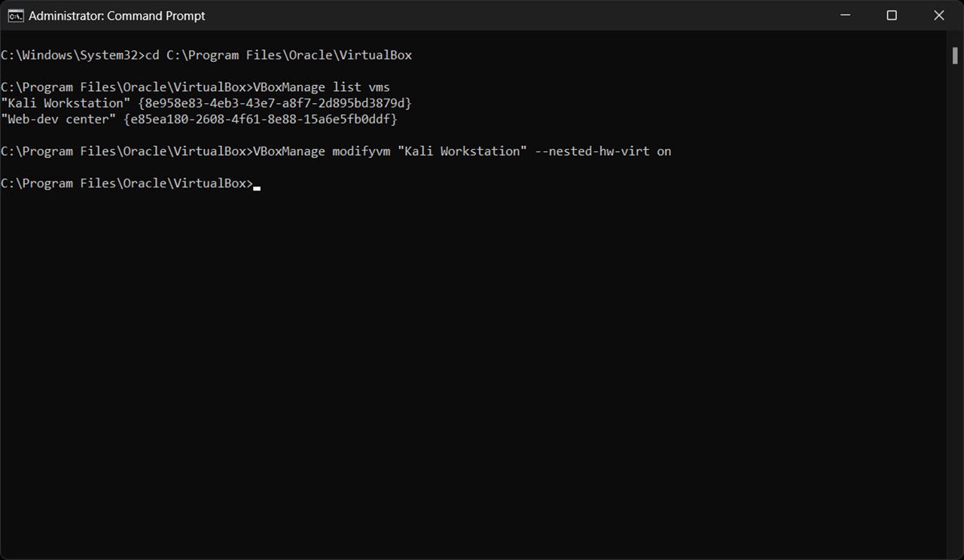
Task: Click the scrollbar thumb on the right
Action: click(x=954, y=55)
